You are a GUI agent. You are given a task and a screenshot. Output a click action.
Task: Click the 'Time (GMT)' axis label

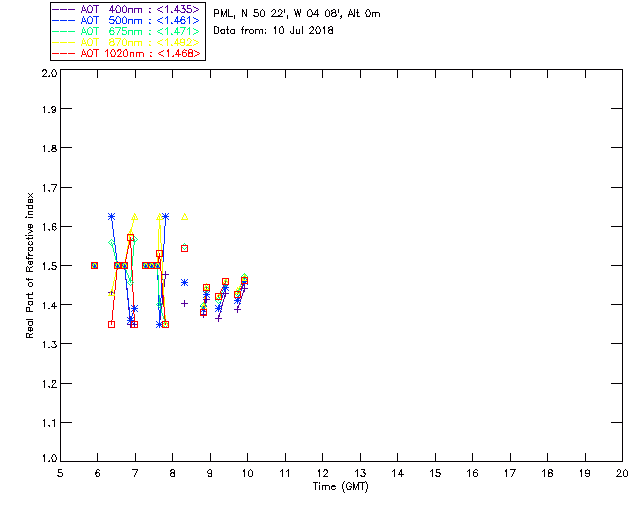340,487
